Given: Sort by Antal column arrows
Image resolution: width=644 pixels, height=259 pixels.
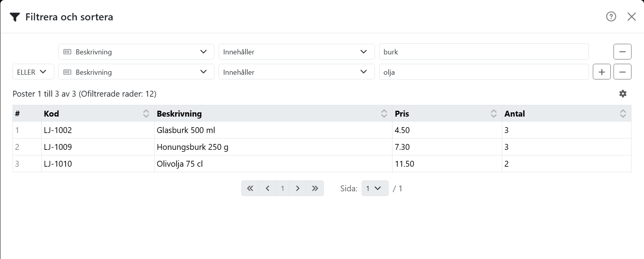Looking at the screenshot, I should (623, 113).
